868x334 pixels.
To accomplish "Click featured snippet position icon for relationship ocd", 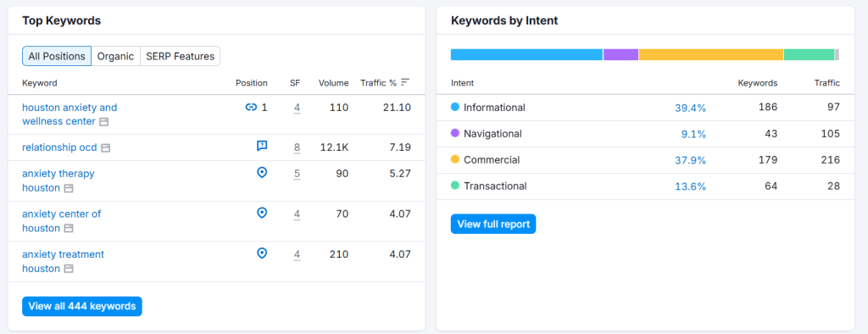I will pyautogui.click(x=262, y=146).
